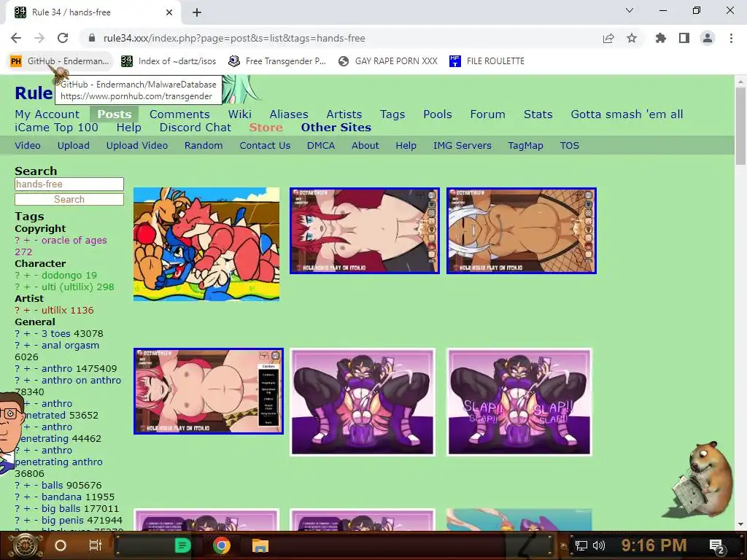This screenshot has height=560, width=747.
Task: Open the Pools page
Action: [438, 114]
